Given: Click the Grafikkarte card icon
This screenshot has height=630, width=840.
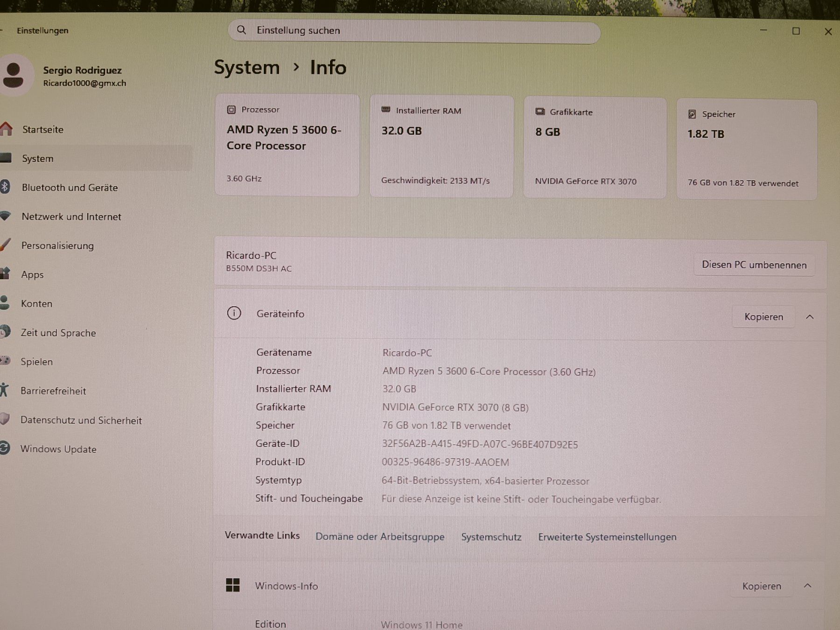Looking at the screenshot, I should pos(540,112).
